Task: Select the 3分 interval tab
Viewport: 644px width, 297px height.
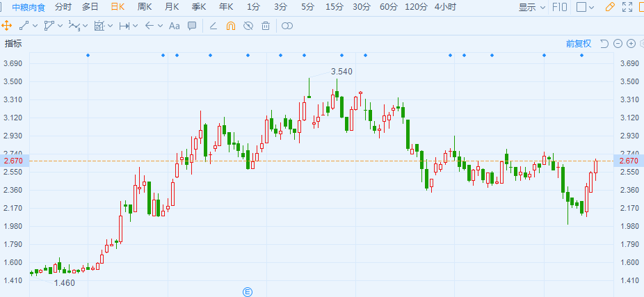Action: [x=280, y=7]
